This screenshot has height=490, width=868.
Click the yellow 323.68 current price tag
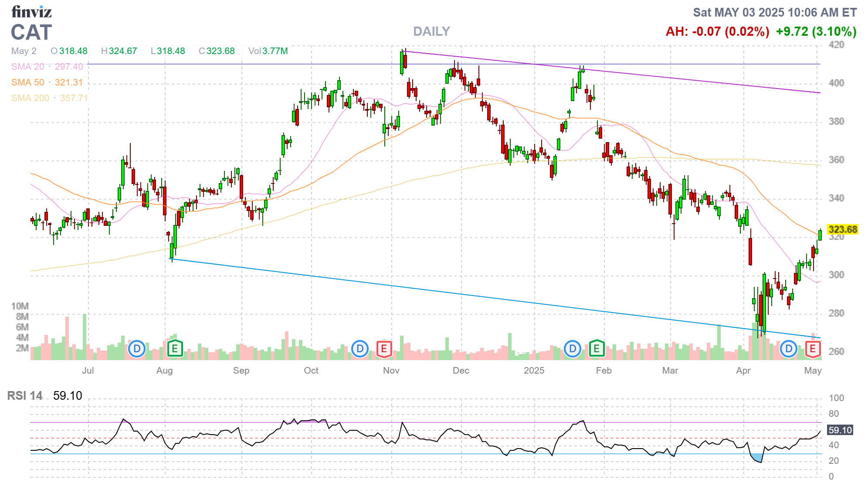click(842, 229)
